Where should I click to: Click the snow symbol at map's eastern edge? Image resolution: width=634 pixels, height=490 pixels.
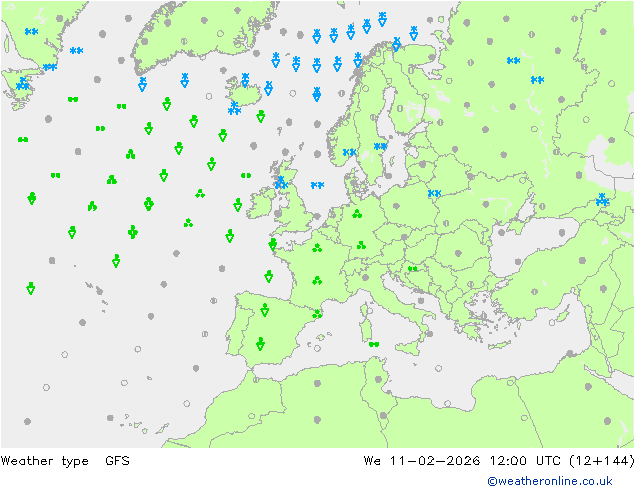[602, 199]
